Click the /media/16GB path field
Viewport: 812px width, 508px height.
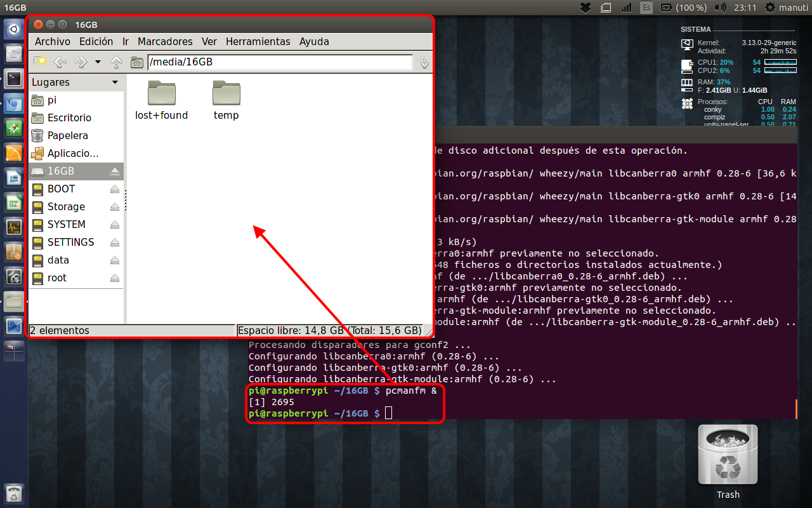pos(279,62)
